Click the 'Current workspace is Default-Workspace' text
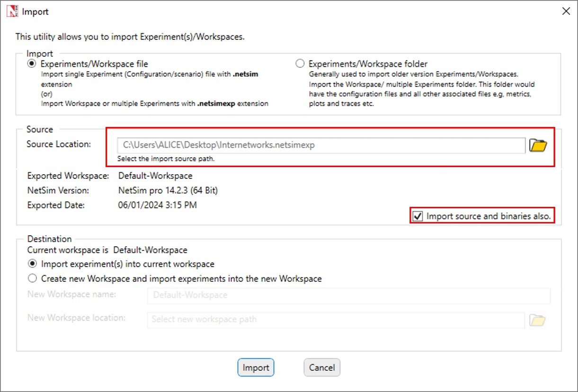Image resolution: width=578 pixels, height=392 pixels. 107,250
